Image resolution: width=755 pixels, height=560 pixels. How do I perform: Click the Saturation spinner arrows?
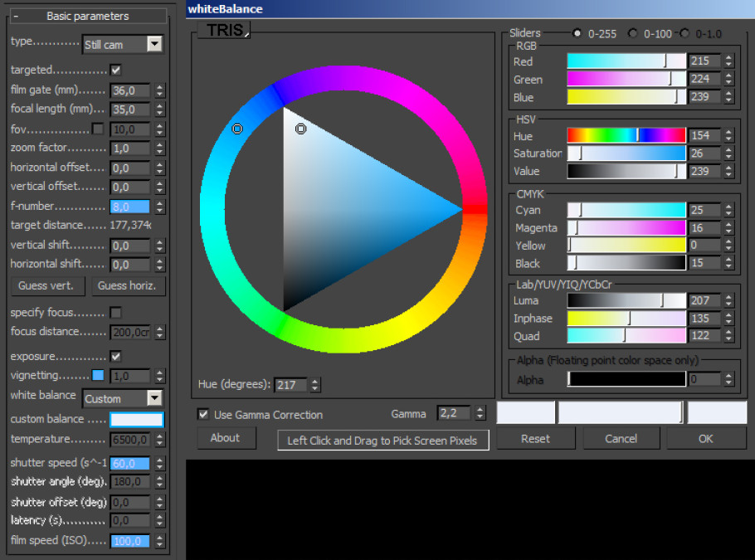[x=728, y=153]
